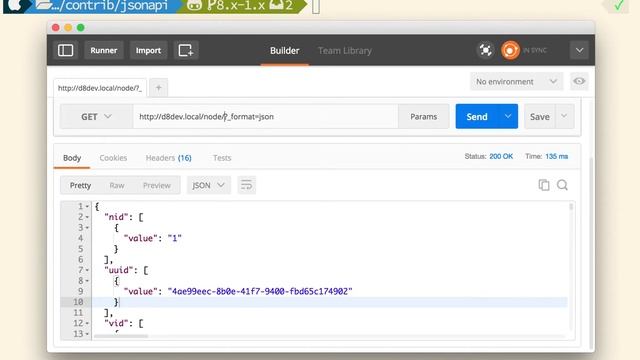Click the uuid value "4ae99eec-8b0e-41f7-9400-fbd65c174902"

tap(260, 291)
